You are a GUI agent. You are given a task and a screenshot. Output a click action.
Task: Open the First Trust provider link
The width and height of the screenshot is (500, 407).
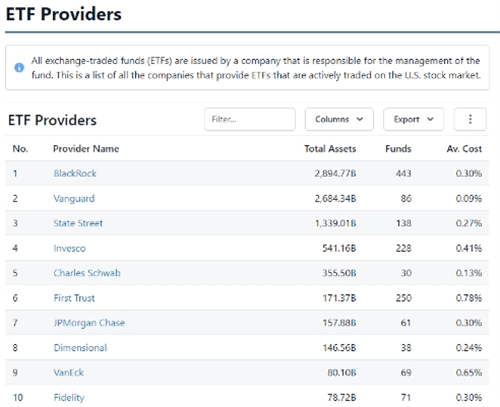pyautogui.click(x=74, y=298)
